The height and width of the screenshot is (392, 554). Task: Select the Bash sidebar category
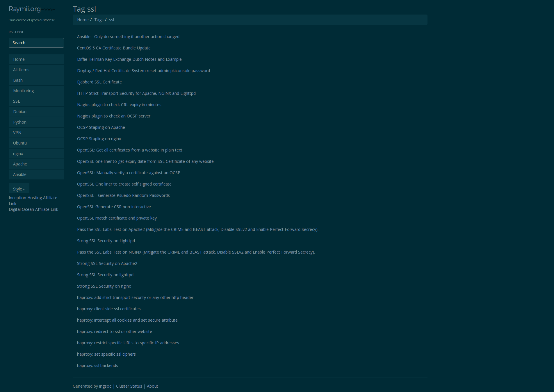pyautogui.click(x=36, y=80)
